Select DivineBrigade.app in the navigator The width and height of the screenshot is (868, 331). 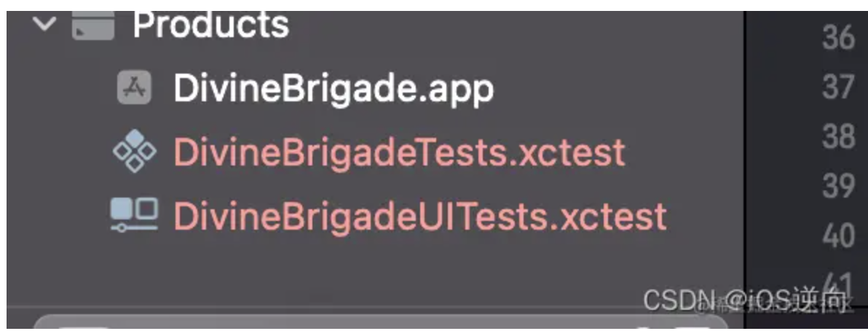click(334, 89)
